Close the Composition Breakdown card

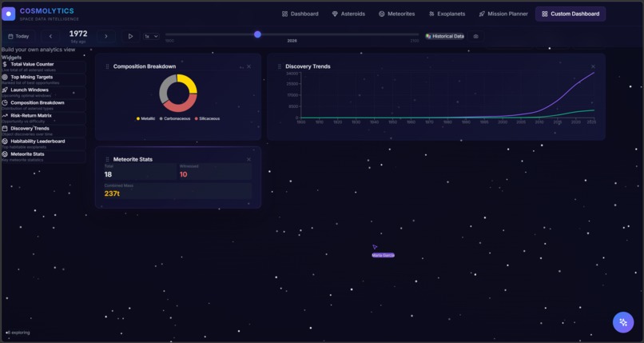(x=249, y=66)
